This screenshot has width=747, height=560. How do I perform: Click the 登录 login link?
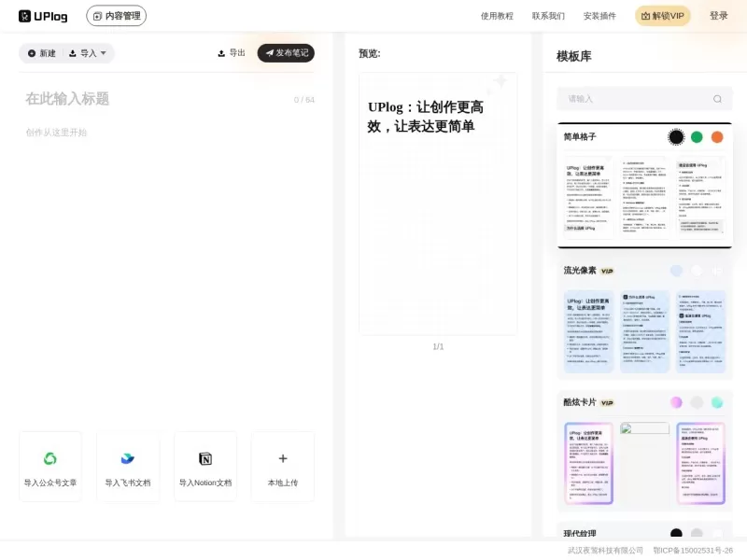point(720,15)
